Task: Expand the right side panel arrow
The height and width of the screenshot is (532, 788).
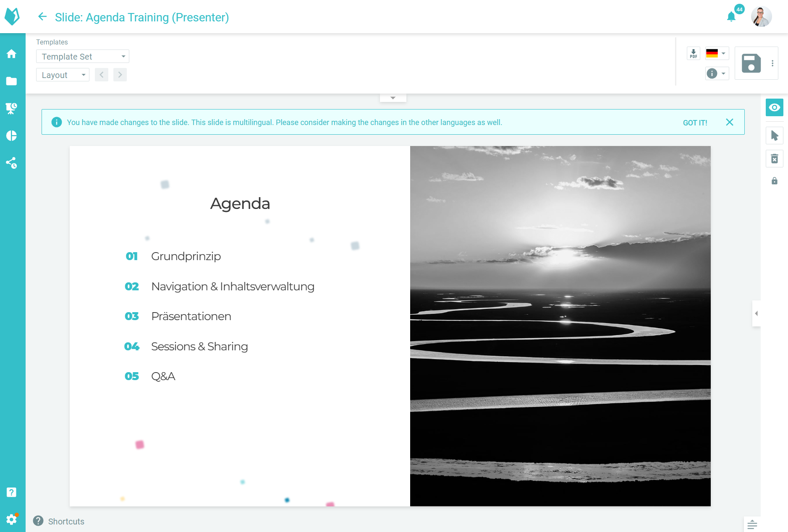Action: point(756,313)
